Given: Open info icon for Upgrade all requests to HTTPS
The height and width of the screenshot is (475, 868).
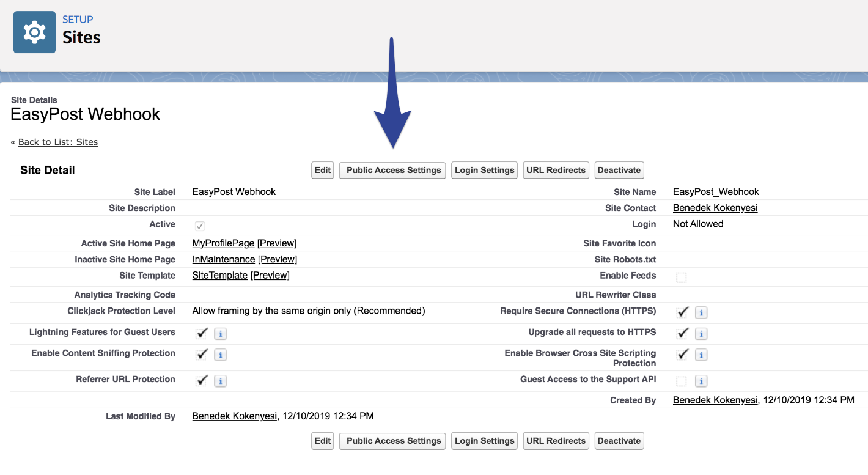Looking at the screenshot, I should point(701,334).
